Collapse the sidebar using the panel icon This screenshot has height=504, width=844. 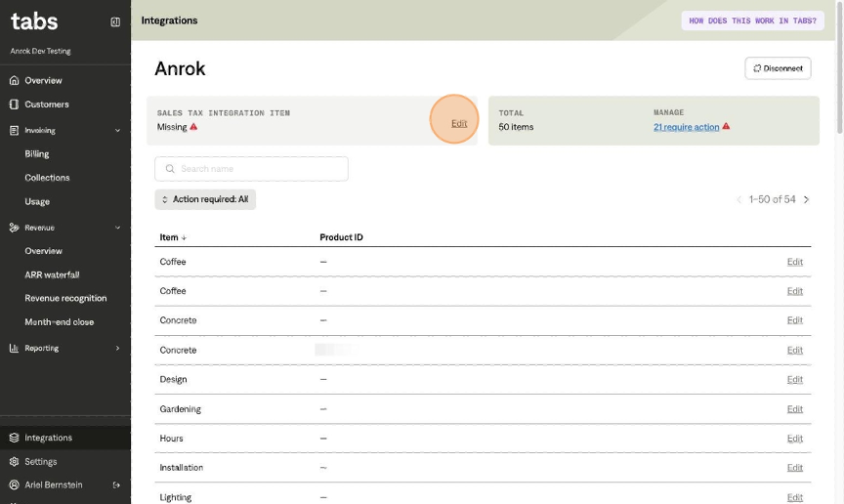coord(115,21)
